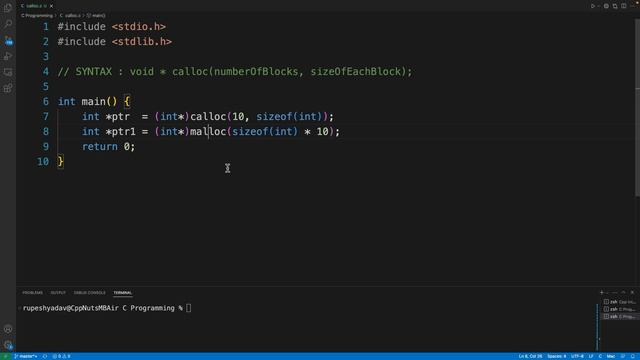The height and width of the screenshot is (360, 640).
Task: Click line number 4 in gutter
Action: point(46,72)
